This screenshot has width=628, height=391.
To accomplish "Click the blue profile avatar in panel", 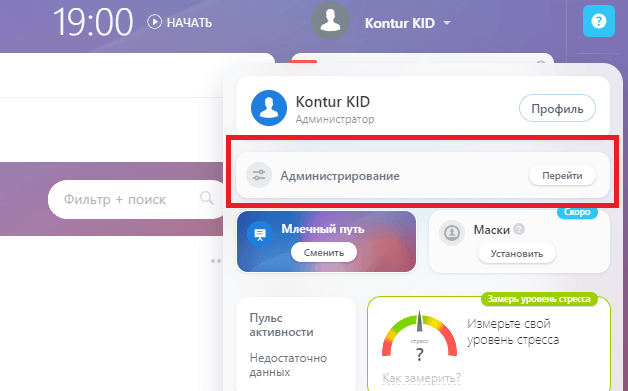I will pyautogui.click(x=269, y=108).
